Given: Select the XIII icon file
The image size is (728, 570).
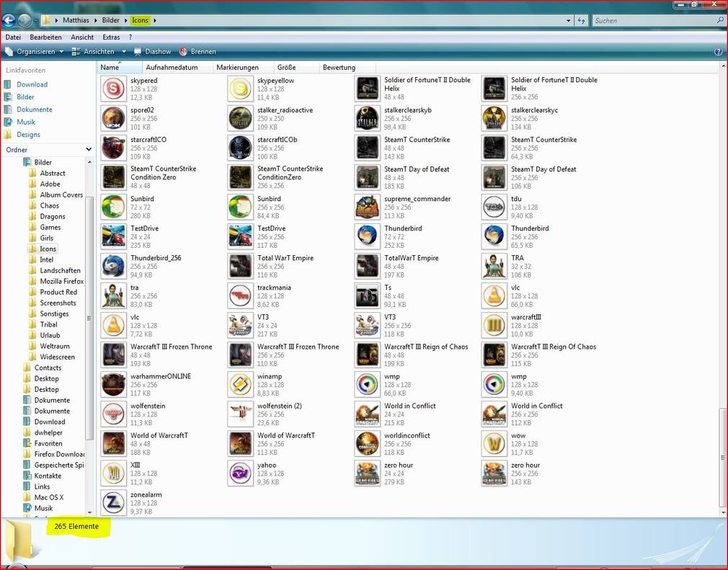Looking at the screenshot, I should click(114, 473).
